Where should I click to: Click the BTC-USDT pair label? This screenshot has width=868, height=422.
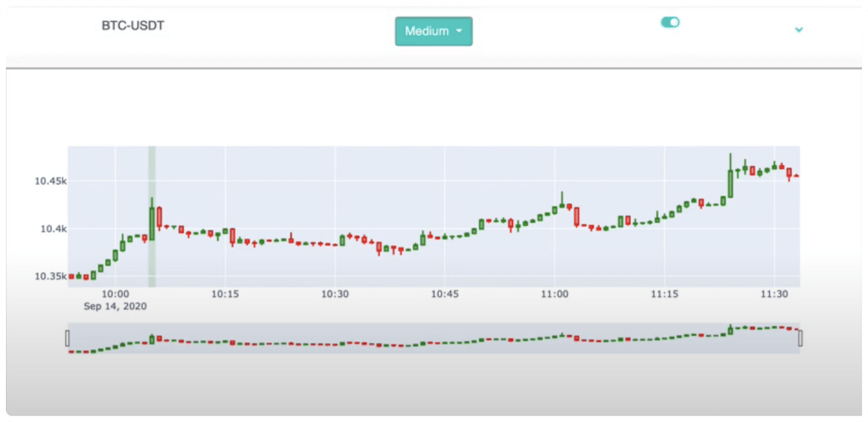point(132,25)
